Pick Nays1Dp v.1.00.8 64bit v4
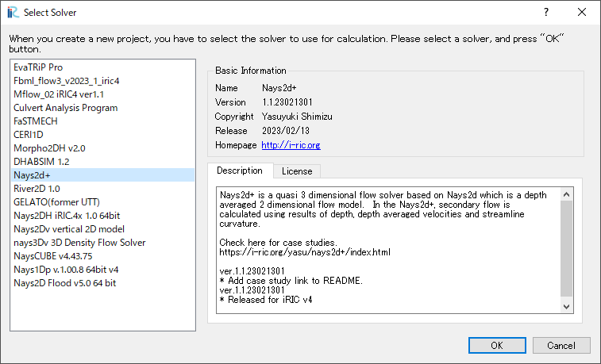The height and width of the screenshot is (364, 601). (x=102, y=270)
